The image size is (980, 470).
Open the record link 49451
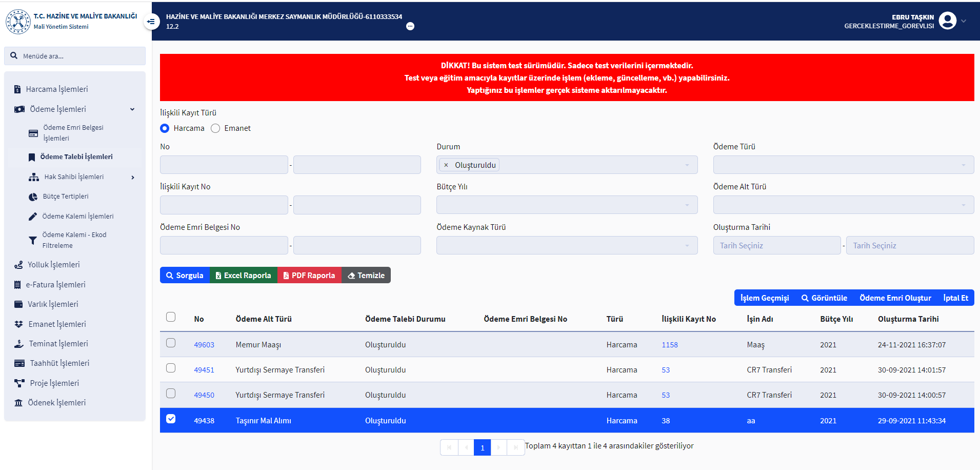point(204,370)
